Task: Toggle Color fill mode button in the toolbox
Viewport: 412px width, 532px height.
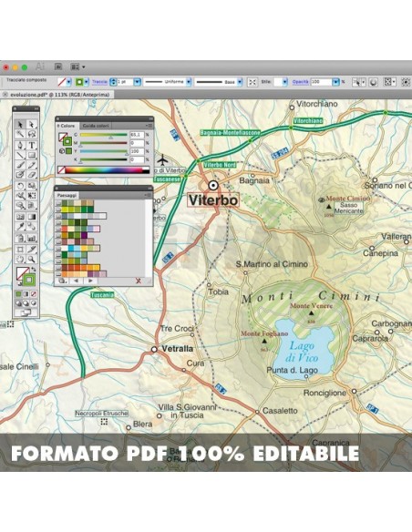Action: [18, 294]
